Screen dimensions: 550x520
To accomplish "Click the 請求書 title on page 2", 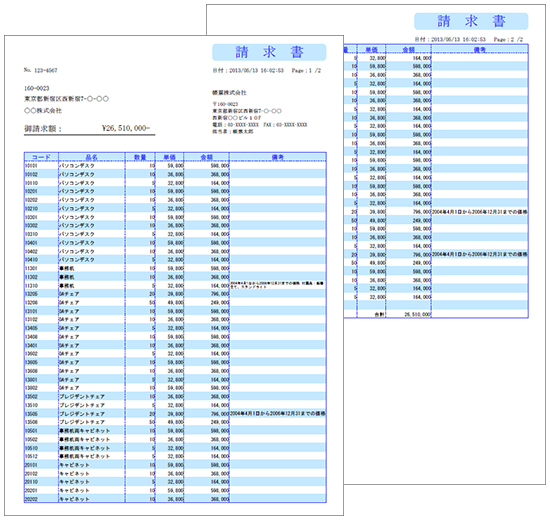I will (471, 21).
